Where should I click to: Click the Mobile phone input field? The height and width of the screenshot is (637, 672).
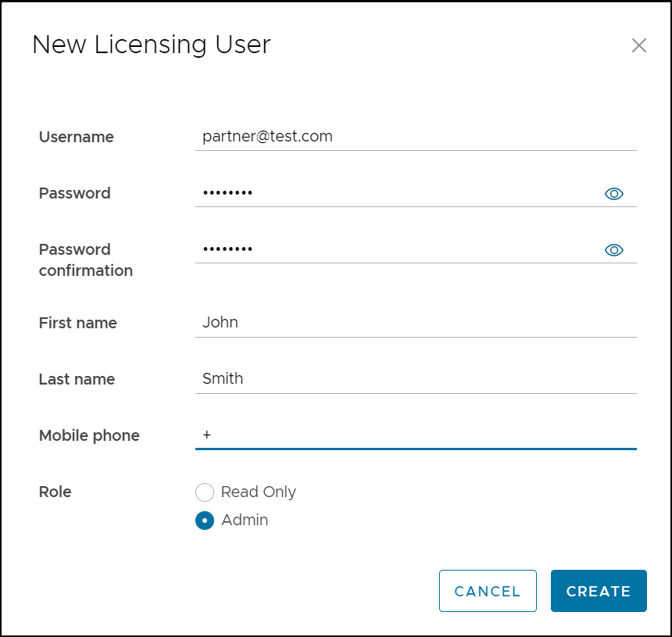point(414,435)
